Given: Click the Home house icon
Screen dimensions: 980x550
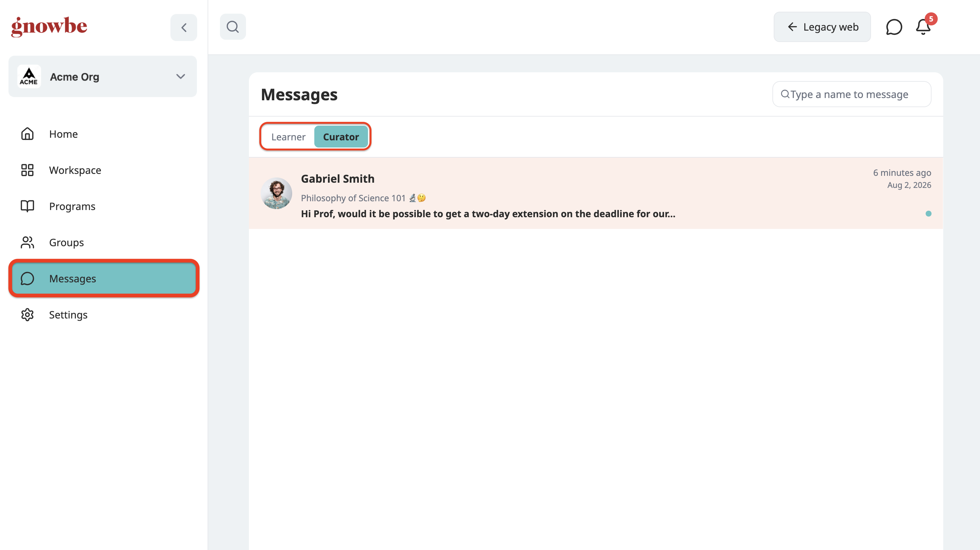Looking at the screenshot, I should tap(27, 134).
